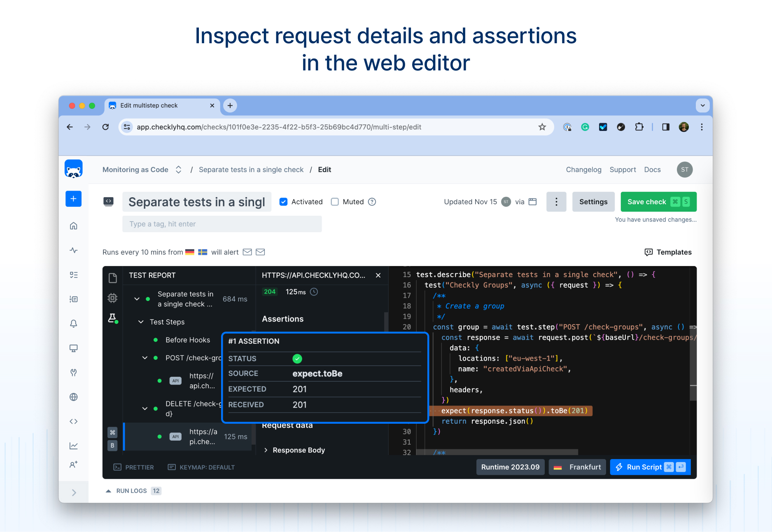The image size is (772, 532).
Task: Click the Checkly raccoon logo
Action: pos(73,169)
